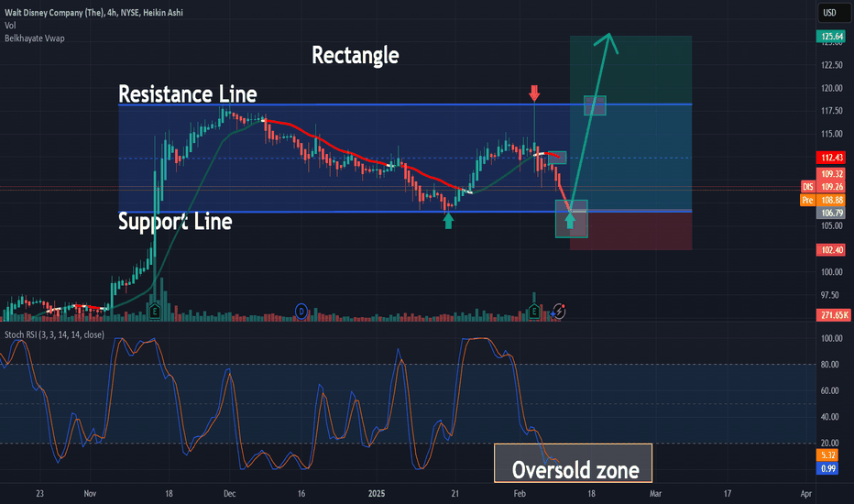The height and width of the screenshot is (504, 854).
Task: Click 20.00 on the Stoch RSI axis
Action: 829,443
